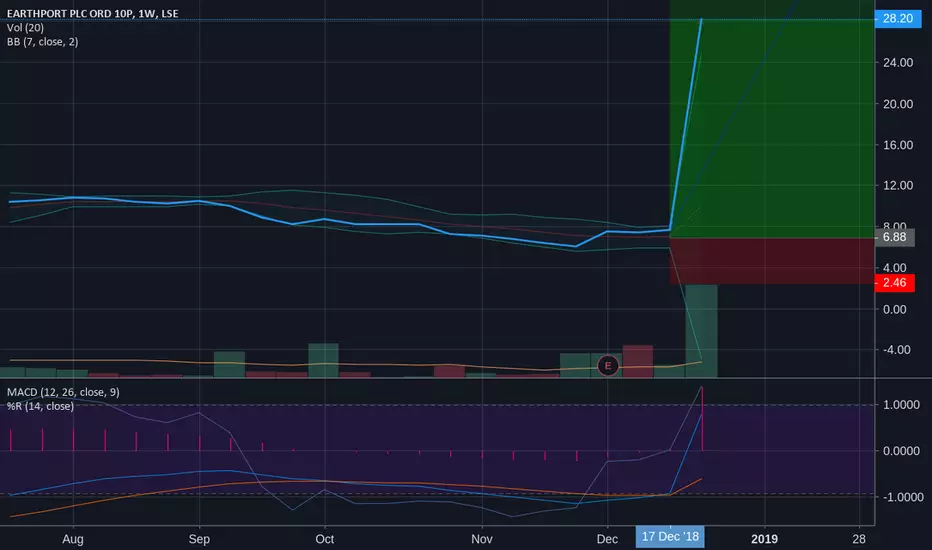Click the -1.0000 MACD scale value
This screenshot has height=550, width=932.
(901, 497)
